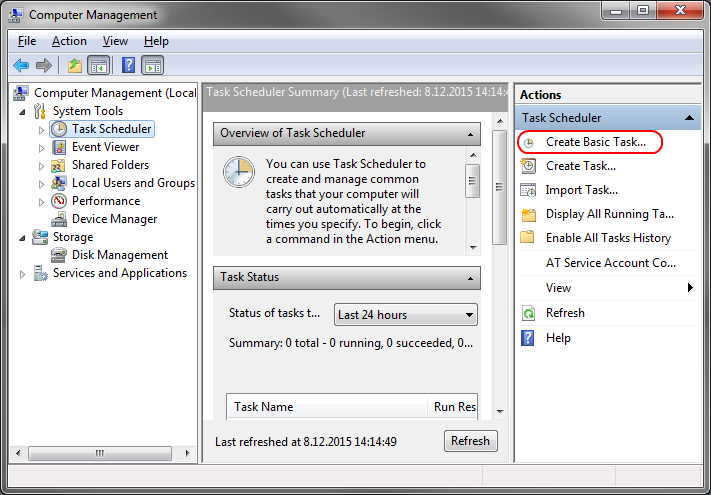
Task: Click the Storage node icon
Action: tap(40, 237)
